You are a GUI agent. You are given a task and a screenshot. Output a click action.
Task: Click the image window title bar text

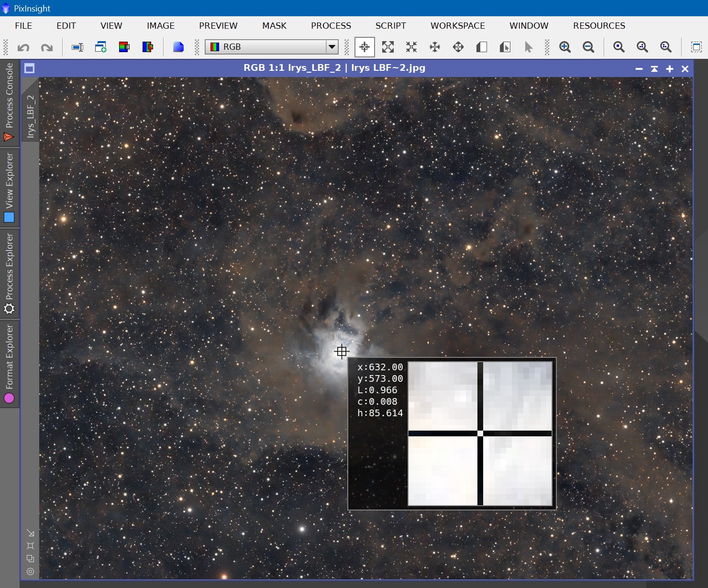[334, 68]
